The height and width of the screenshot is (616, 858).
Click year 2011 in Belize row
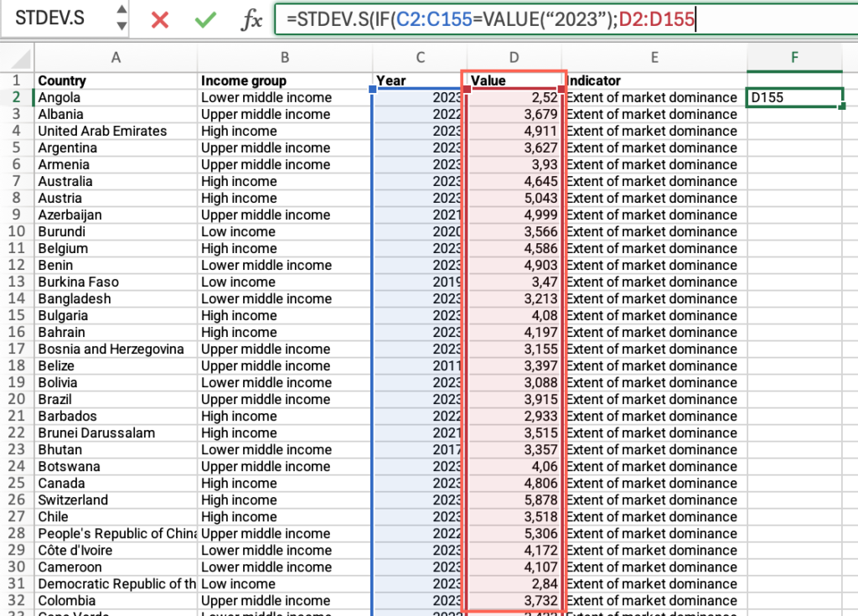click(420, 365)
